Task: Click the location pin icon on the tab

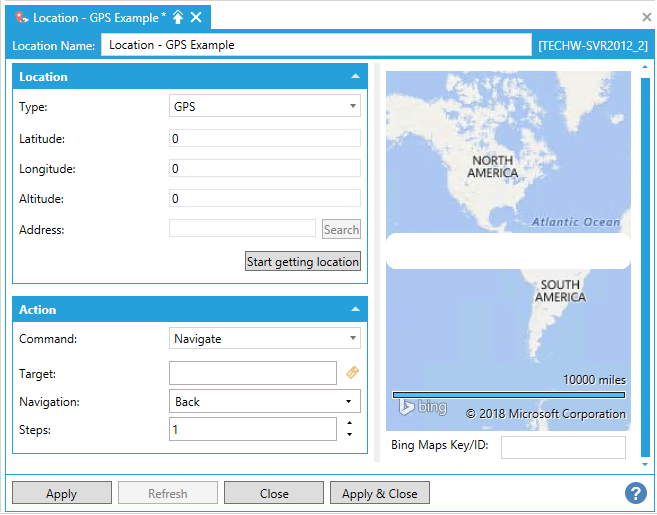Action: 21,17
